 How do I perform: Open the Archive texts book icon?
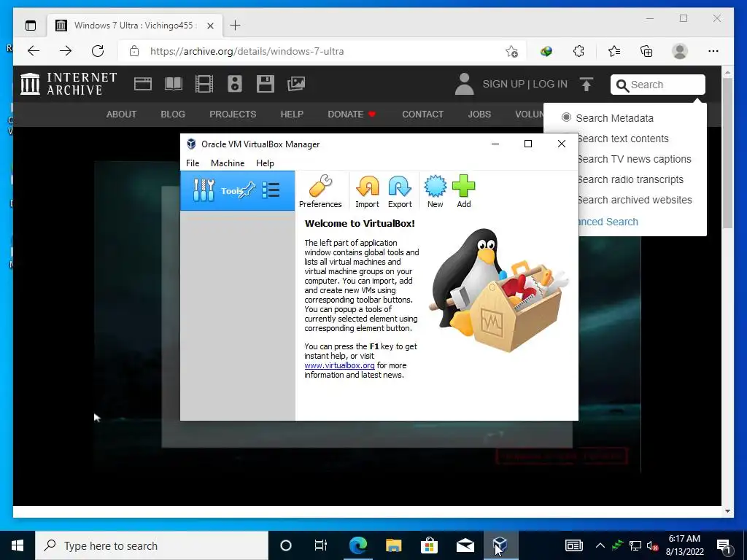(x=174, y=84)
